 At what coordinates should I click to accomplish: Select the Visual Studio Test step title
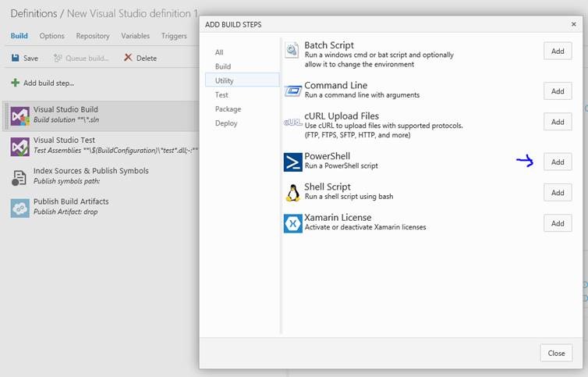64,140
